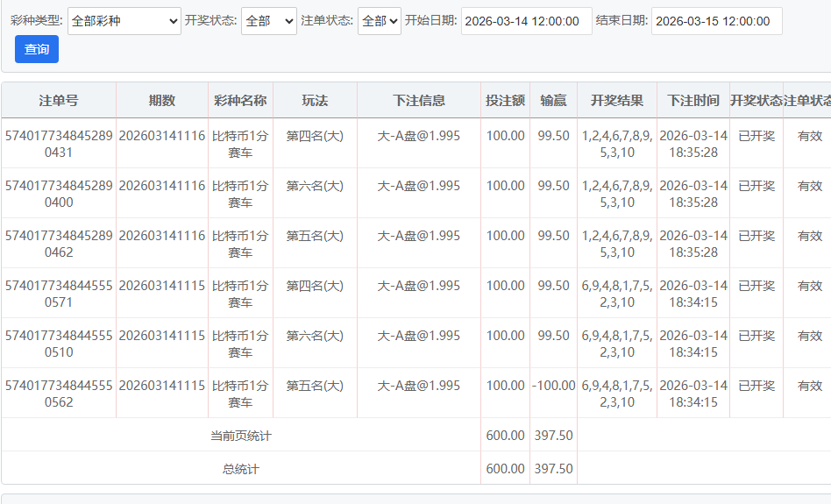Image resolution: width=831 pixels, height=504 pixels.
Task: Click the 下注信息 column header
Action: [x=418, y=101]
